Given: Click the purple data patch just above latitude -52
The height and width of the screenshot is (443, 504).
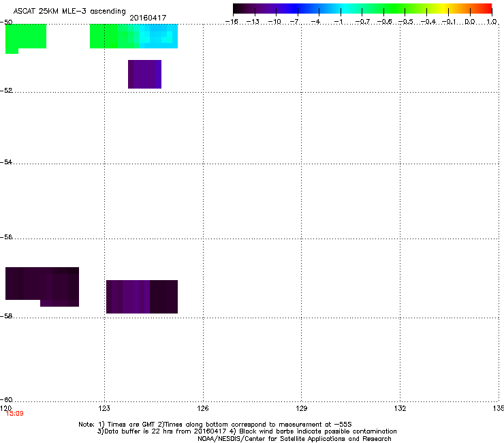Looking at the screenshot, I should click(x=144, y=74).
